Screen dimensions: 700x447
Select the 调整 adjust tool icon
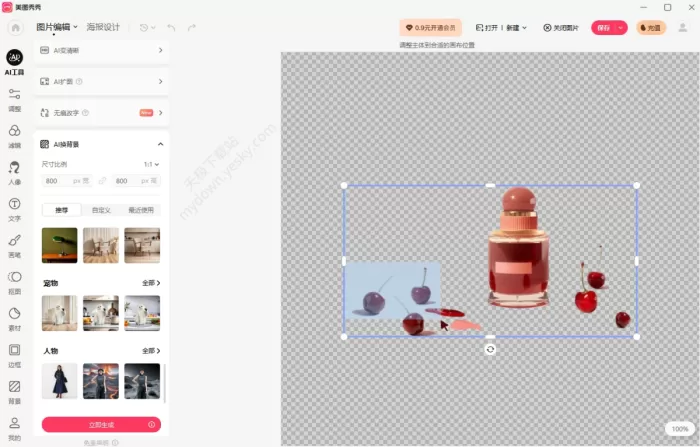[14, 100]
